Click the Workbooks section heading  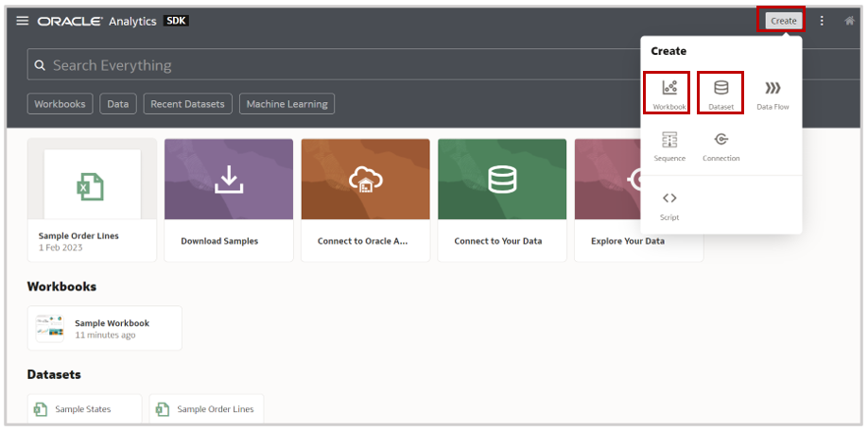(61, 286)
